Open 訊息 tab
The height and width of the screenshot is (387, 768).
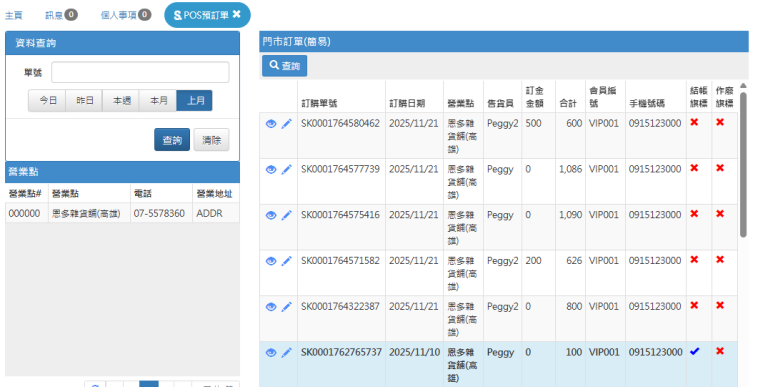click(x=61, y=15)
